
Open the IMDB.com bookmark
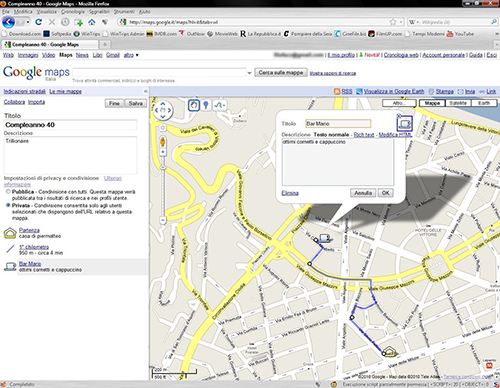[162, 34]
